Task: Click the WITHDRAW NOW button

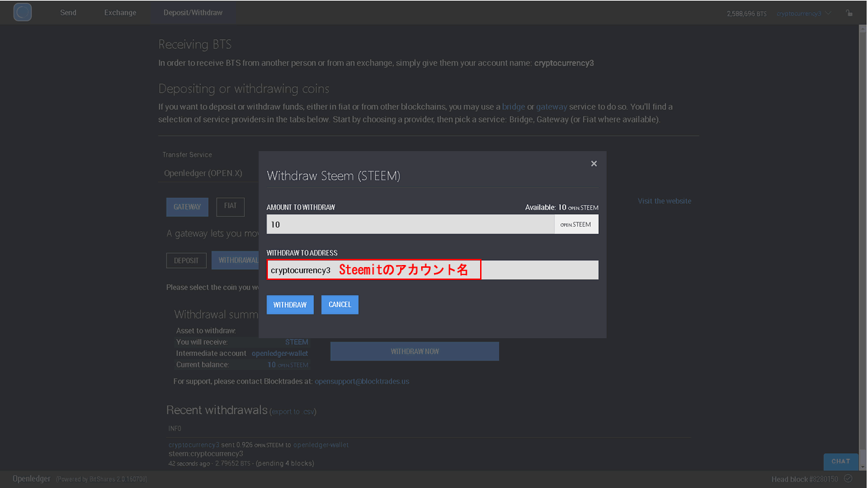Action: pyautogui.click(x=414, y=351)
